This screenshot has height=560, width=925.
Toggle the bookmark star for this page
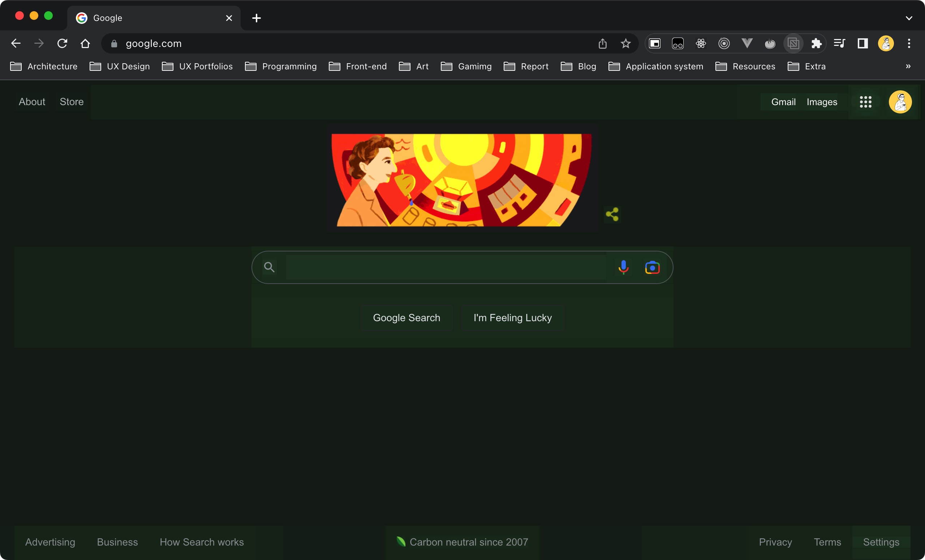[625, 43]
